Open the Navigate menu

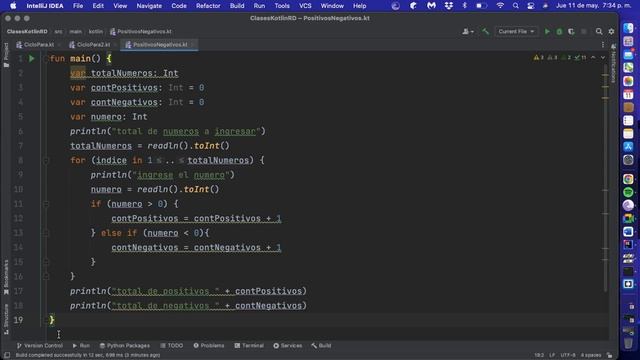tap(149, 6)
